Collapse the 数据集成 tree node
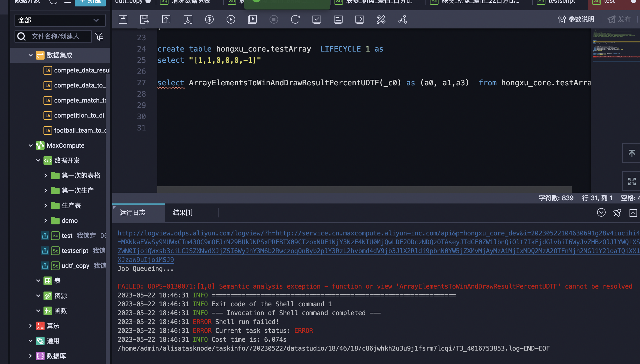Viewport: 640px width, 364px height. coord(31,55)
